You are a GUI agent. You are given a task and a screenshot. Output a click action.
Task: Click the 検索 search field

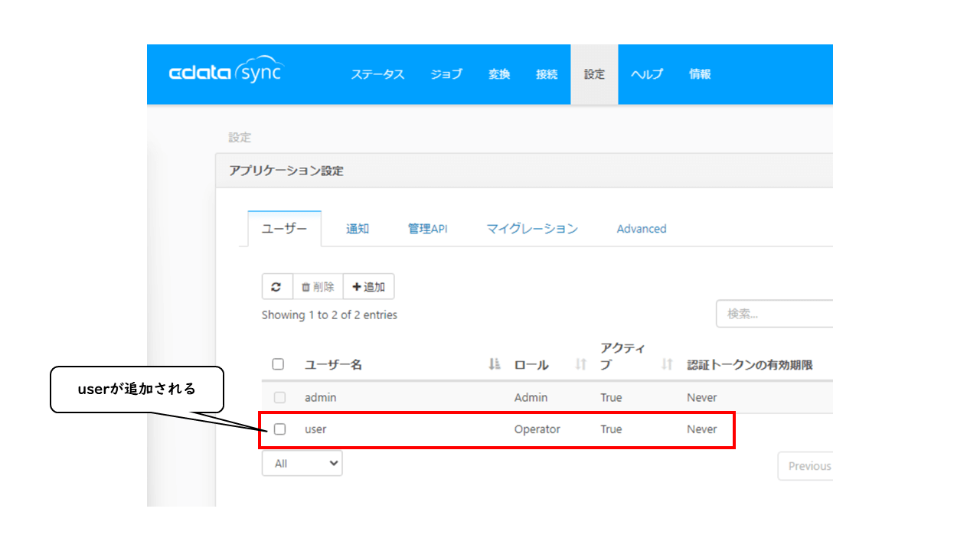[774, 314]
